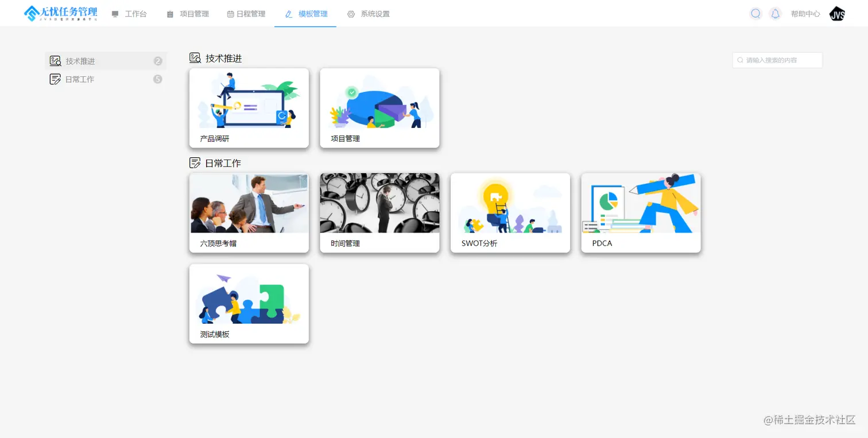868x438 pixels.
Task: Open the 产品调研 template card
Action: click(x=249, y=108)
